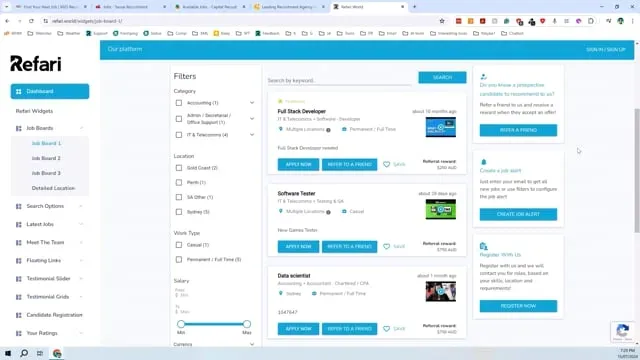This screenshot has width=640, height=360.
Task: Check the Accounting category checkbox
Action: pyautogui.click(x=179, y=103)
